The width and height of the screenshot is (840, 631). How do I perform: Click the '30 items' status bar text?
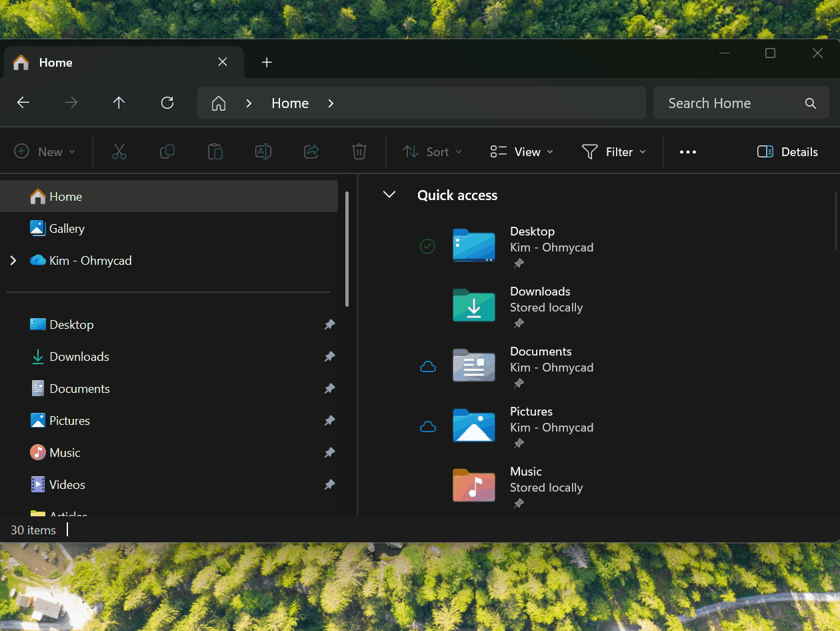[33, 530]
